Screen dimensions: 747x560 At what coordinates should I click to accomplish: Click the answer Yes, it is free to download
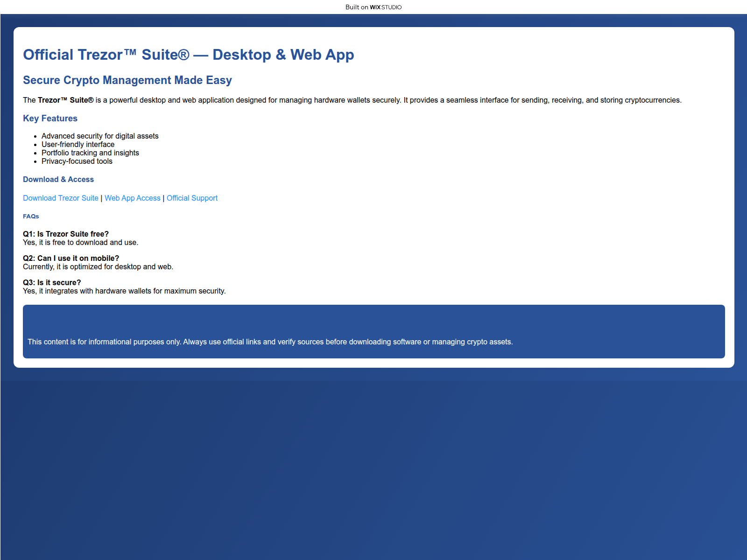pos(81,242)
